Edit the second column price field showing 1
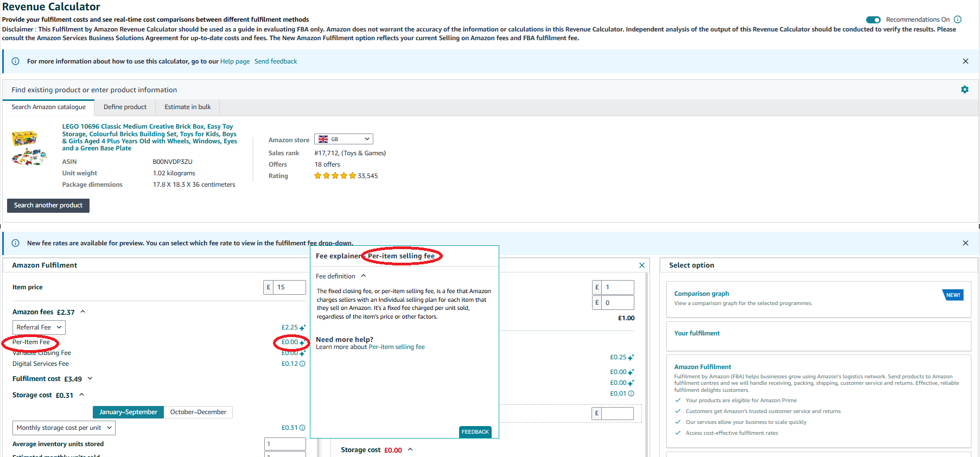The width and height of the screenshot is (980, 457). (x=618, y=287)
